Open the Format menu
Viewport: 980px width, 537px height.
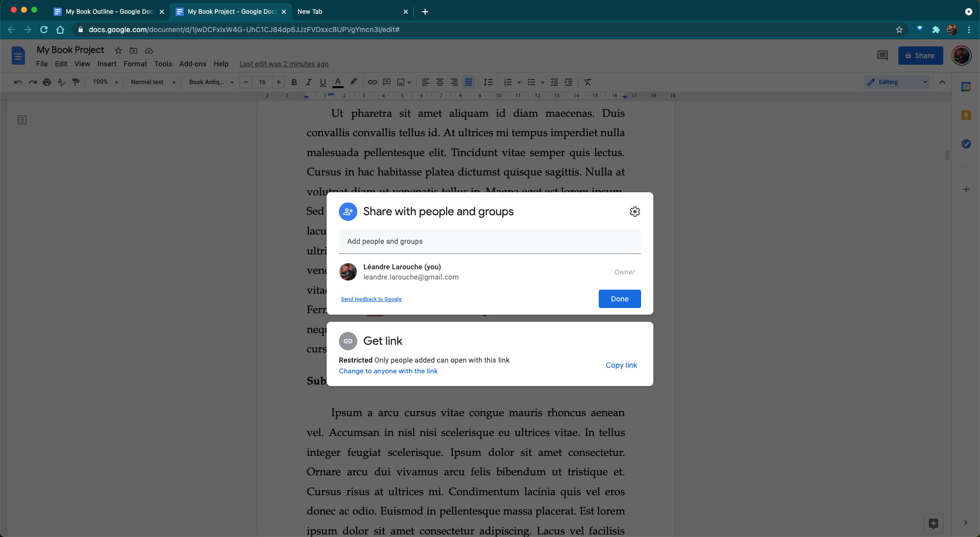click(x=135, y=64)
